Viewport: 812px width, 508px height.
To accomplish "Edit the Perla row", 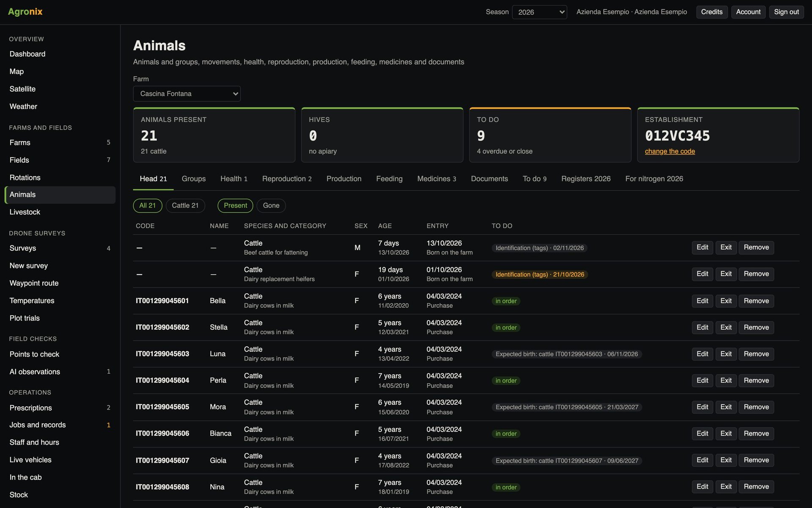I will (702, 381).
